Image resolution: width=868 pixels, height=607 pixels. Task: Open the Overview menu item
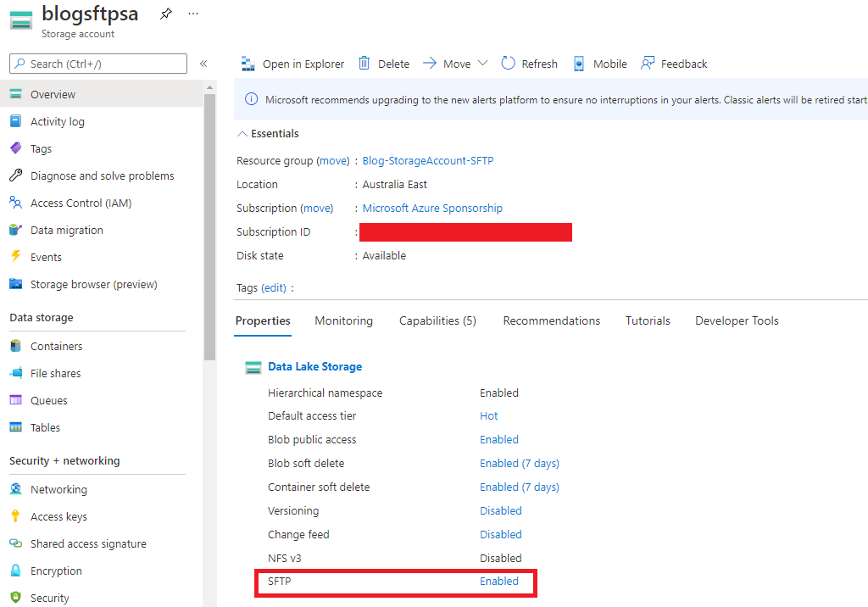click(102, 94)
